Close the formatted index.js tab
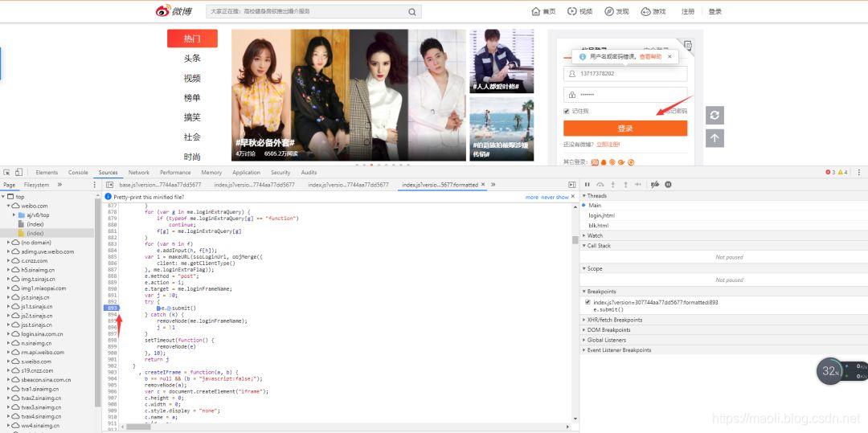 click(x=483, y=185)
